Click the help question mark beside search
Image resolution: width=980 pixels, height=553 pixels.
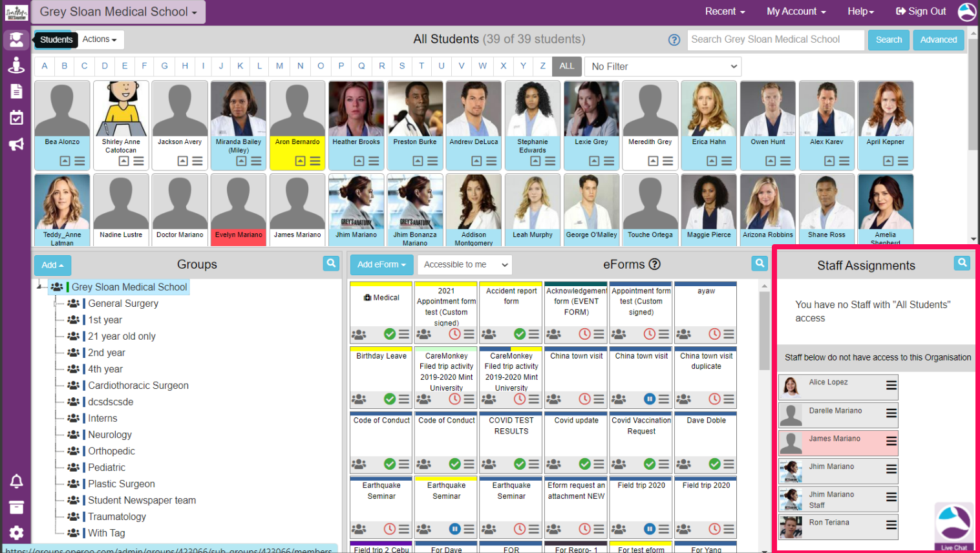(674, 40)
